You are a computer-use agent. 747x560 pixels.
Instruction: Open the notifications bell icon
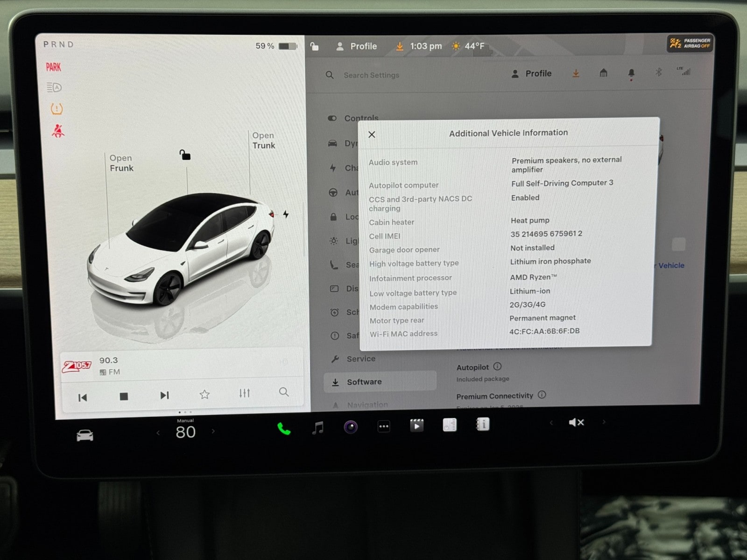pos(631,73)
